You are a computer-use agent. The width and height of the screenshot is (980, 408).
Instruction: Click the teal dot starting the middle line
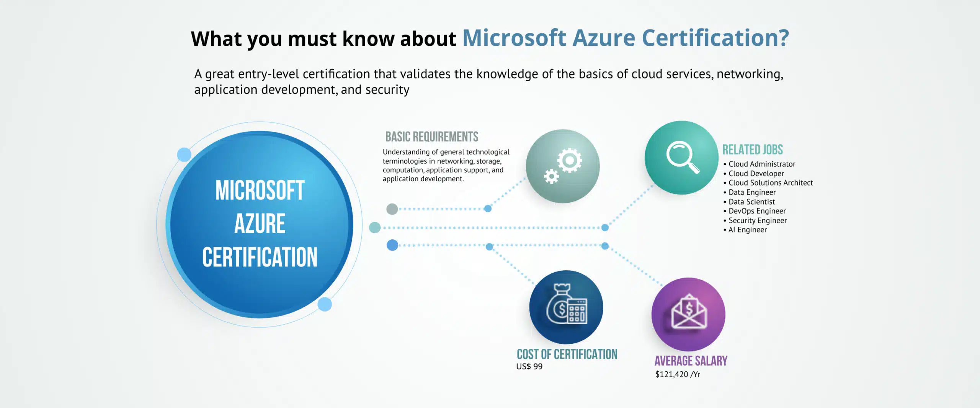[x=375, y=228]
